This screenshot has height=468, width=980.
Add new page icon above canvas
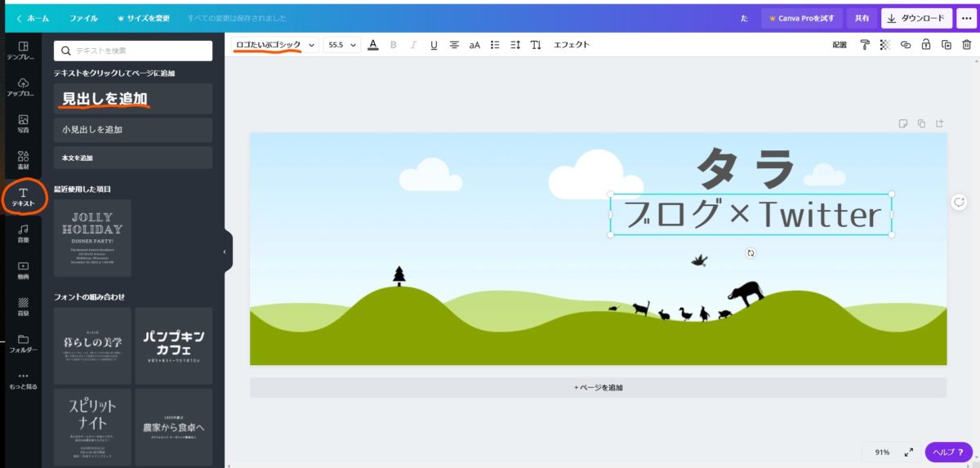pos(939,123)
